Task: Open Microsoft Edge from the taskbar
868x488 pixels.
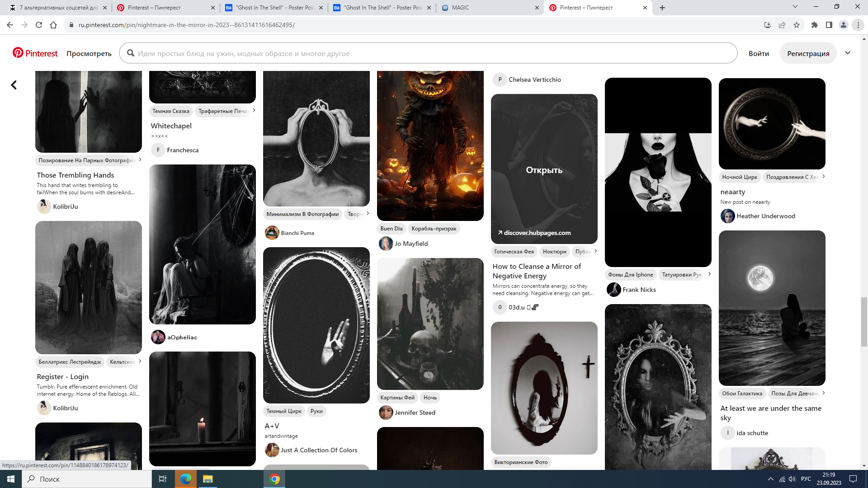Action: (x=186, y=479)
